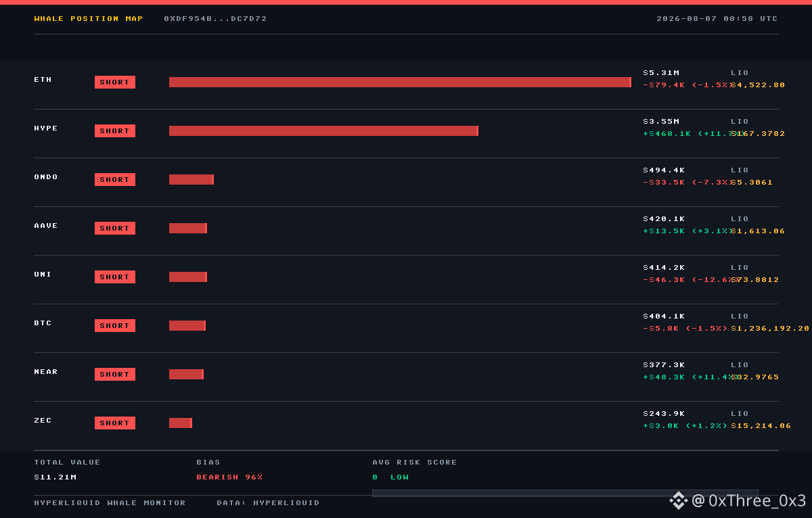Select the 2026-08-07 08:58 UTC timestamp
Screen dimensions: 812x518
coord(717,19)
